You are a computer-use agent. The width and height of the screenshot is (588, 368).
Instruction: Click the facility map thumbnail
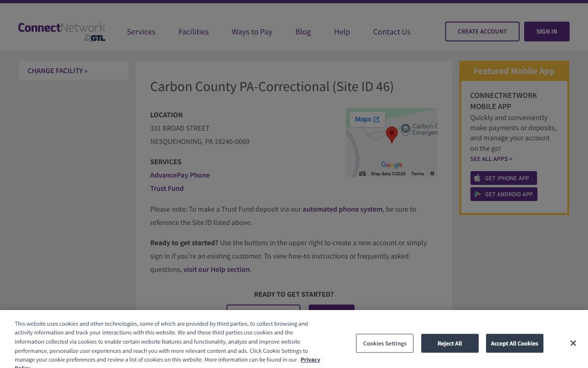coord(392,143)
